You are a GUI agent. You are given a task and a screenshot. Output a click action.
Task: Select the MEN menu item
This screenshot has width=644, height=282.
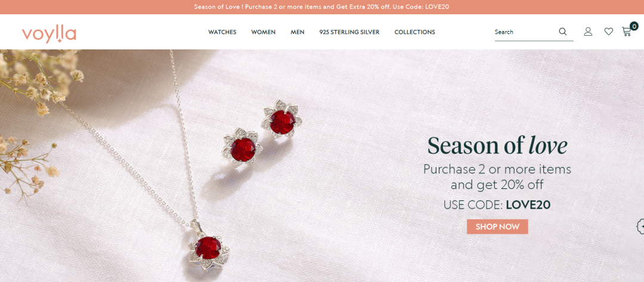click(x=298, y=32)
